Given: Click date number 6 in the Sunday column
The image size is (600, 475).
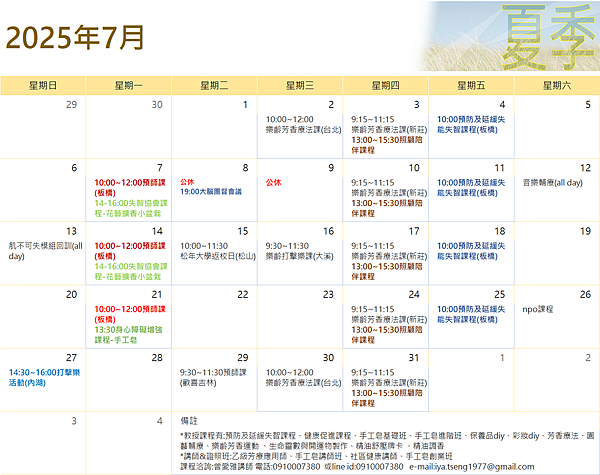Looking at the screenshot, I should coord(74,168).
